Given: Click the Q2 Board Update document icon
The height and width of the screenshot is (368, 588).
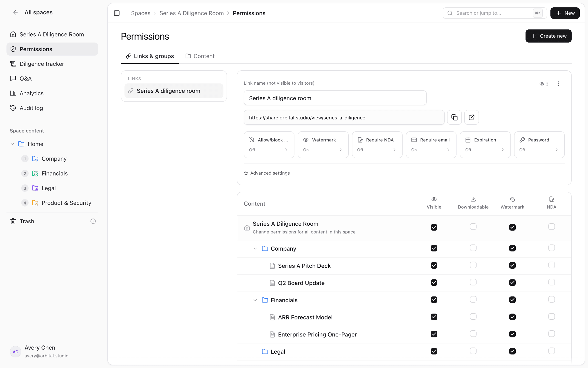Looking at the screenshot, I should coord(272,283).
